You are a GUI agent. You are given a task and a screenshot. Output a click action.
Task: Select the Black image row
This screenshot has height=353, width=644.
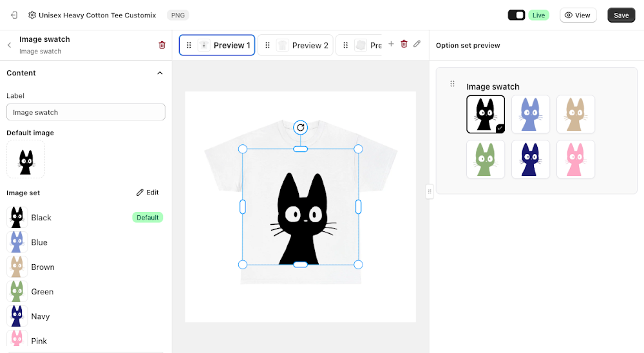[84, 217]
